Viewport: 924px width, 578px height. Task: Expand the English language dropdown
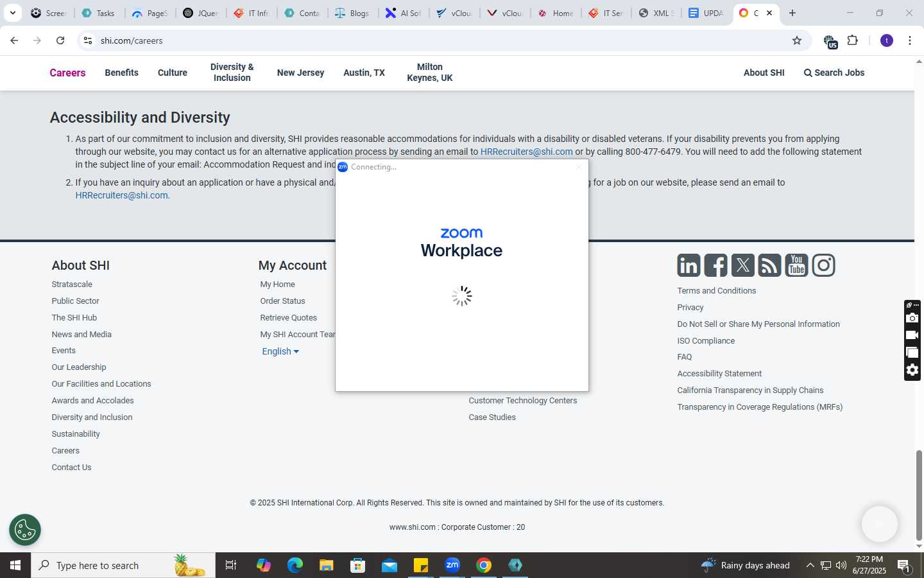(x=280, y=351)
